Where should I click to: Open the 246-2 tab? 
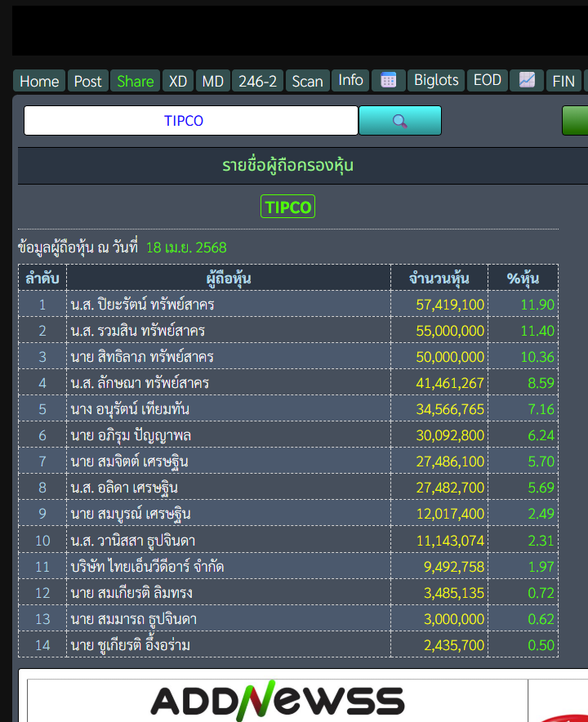pos(257,81)
